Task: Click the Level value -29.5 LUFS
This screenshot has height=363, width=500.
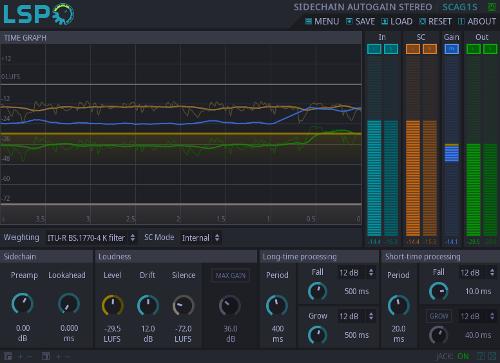Action: point(112,334)
